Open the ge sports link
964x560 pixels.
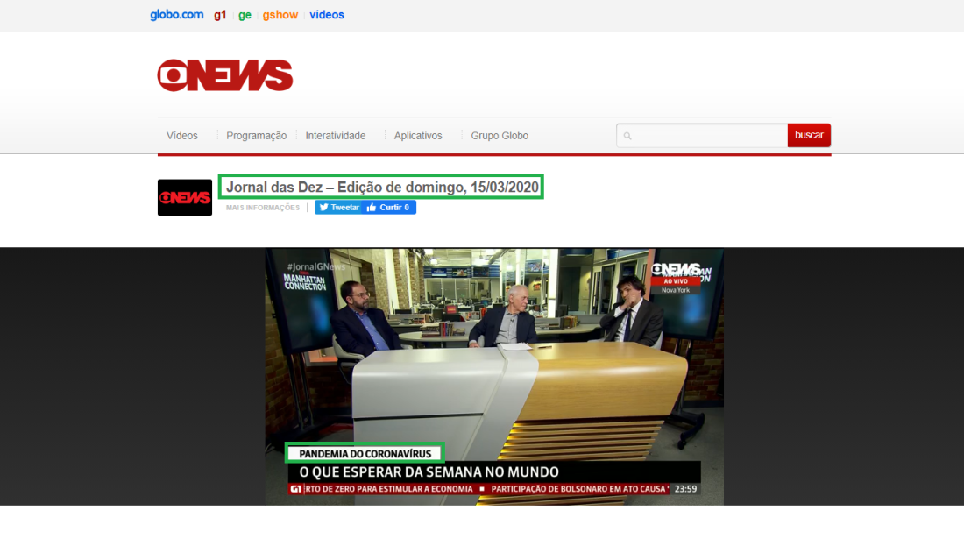coord(245,15)
